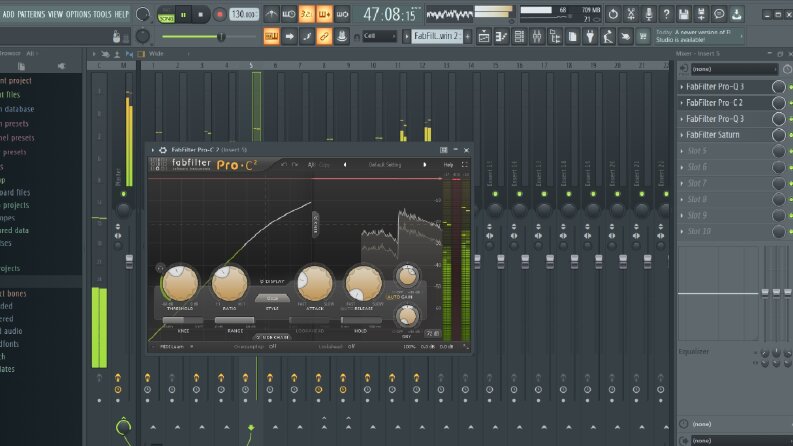Image resolution: width=793 pixels, height=446 pixels.
Task: Stop playback with the stop button
Action: coord(201,15)
